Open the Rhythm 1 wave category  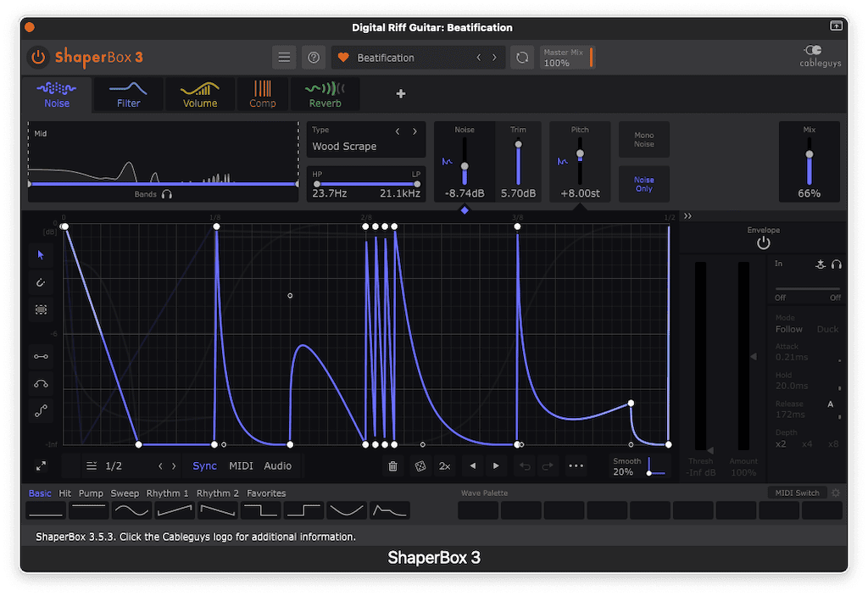tap(167, 493)
